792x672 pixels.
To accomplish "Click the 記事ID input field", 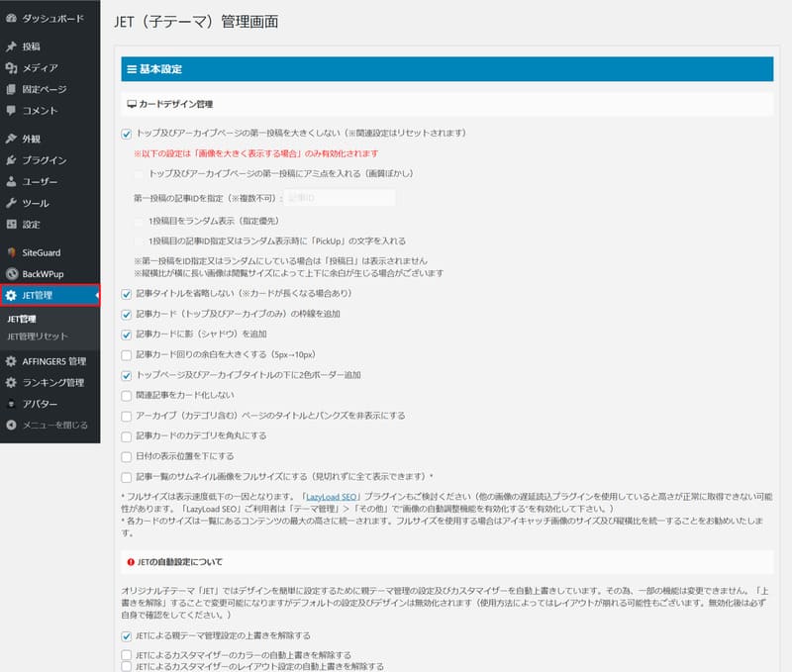I will tap(340, 198).
